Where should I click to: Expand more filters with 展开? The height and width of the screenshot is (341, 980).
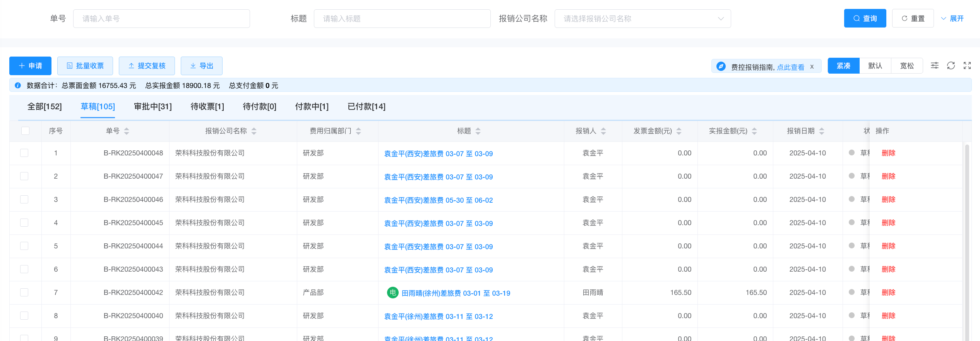[952, 19]
